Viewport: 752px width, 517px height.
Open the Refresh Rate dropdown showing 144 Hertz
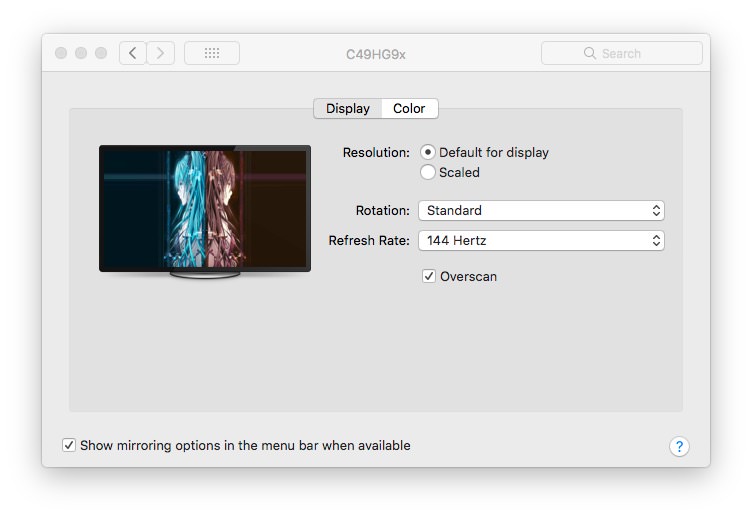click(x=541, y=240)
